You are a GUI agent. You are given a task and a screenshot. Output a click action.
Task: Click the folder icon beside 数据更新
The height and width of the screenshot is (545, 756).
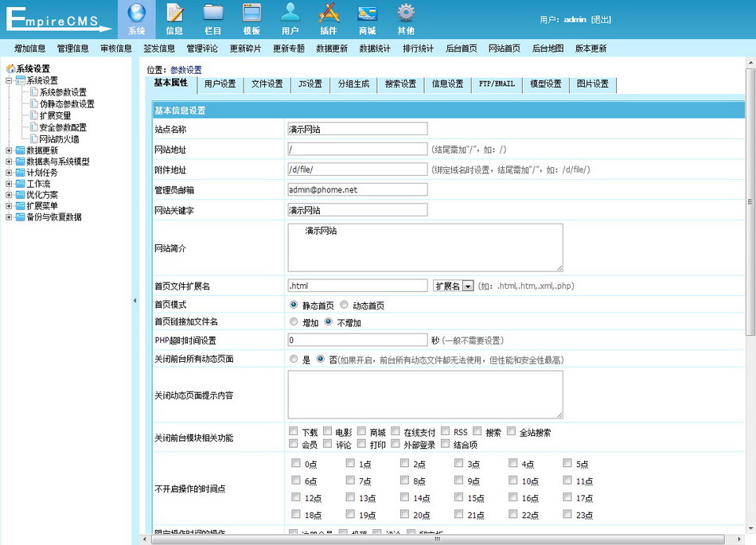(x=20, y=150)
